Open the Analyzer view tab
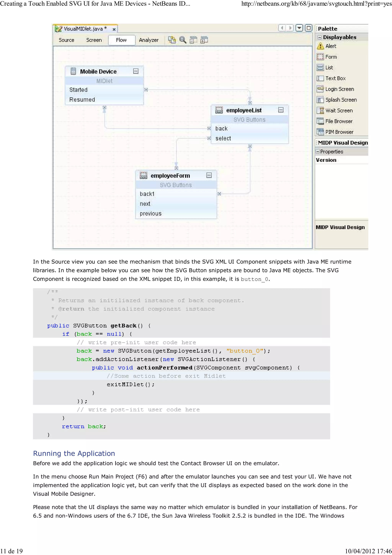Screen dimensions: 392x555 pyautogui.click(x=149, y=40)
